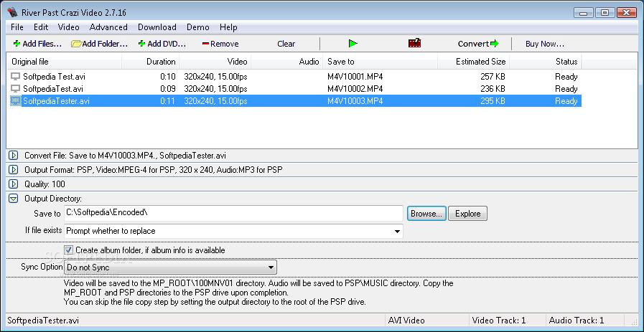Open the Edit menu
This screenshot has width=644, height=332.
pos(41,27)
